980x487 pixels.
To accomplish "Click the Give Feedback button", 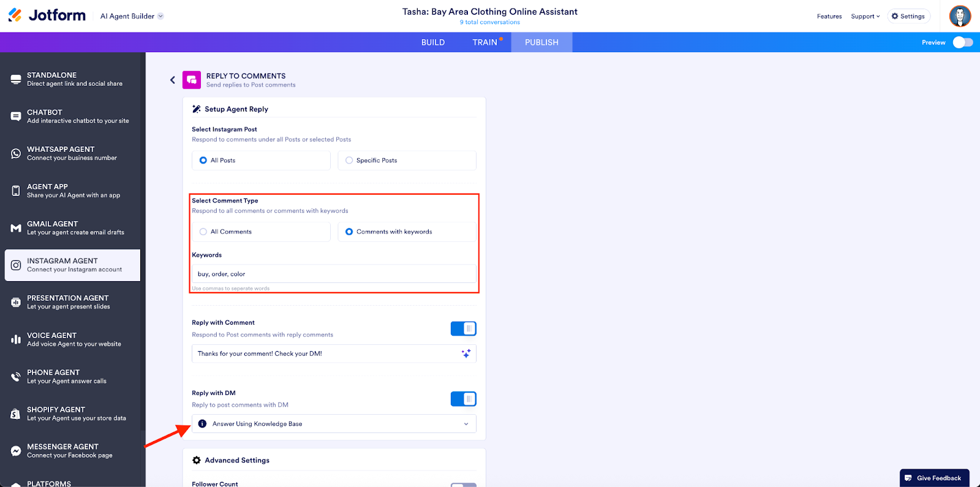I will click(x=933, y=478).
